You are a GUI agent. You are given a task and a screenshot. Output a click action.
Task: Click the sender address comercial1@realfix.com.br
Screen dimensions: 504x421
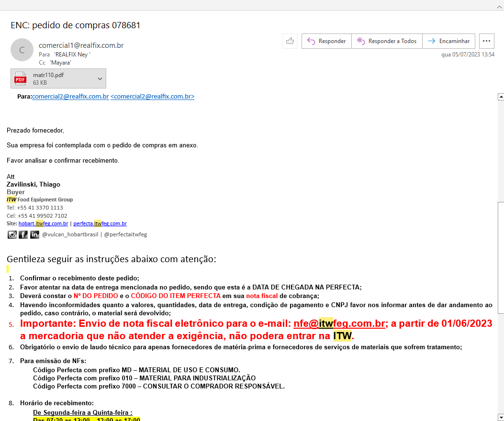[81, 45]
